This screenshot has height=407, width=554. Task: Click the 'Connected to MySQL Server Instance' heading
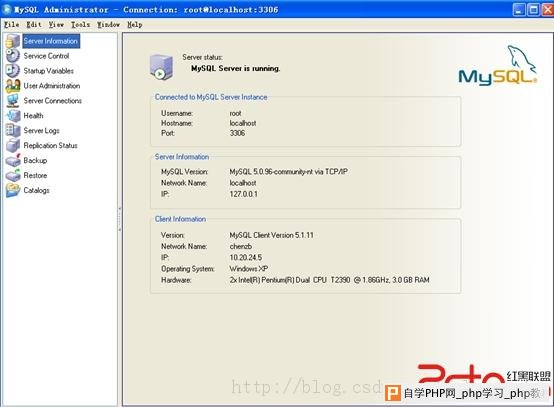211,97
